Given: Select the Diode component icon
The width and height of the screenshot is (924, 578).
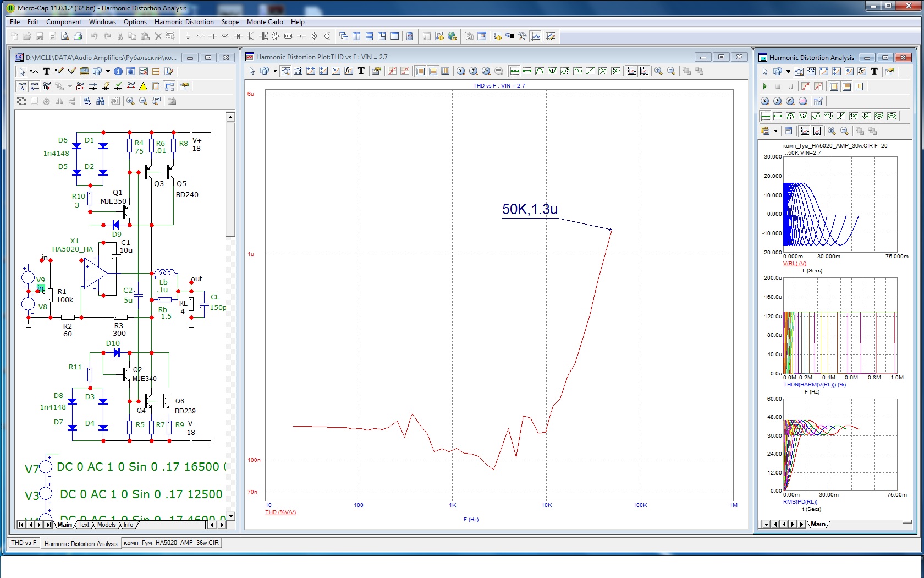Looking at the screenshot, I should pyautogui.click(x=238, y=36).
